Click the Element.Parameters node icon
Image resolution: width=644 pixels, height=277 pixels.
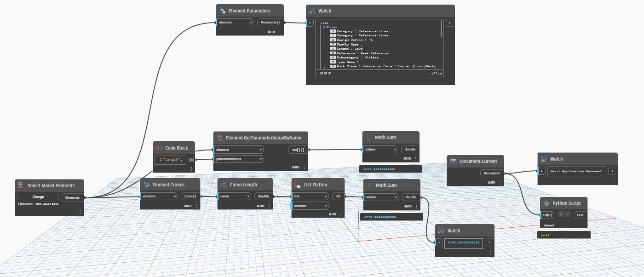click(x=223, y=10)
